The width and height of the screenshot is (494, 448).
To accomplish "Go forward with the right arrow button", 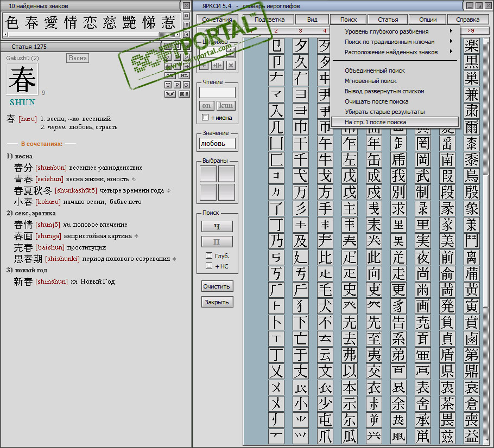I will coord(187,66).
